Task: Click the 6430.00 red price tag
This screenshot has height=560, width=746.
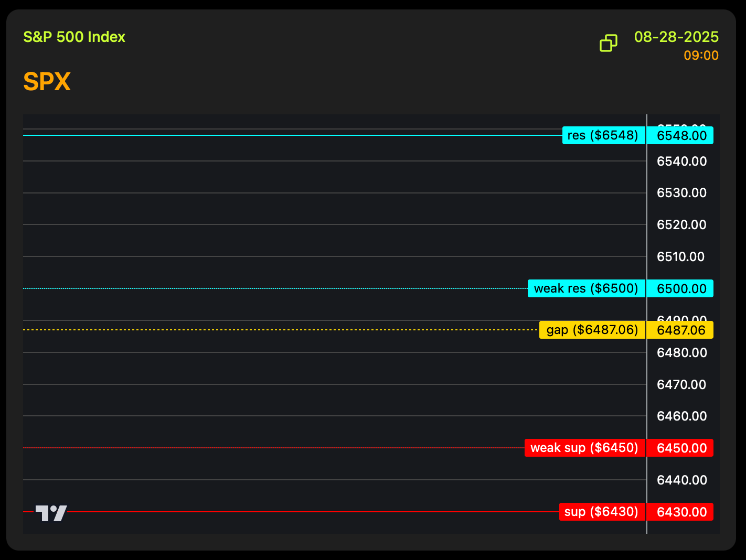Action: (680, 512)
